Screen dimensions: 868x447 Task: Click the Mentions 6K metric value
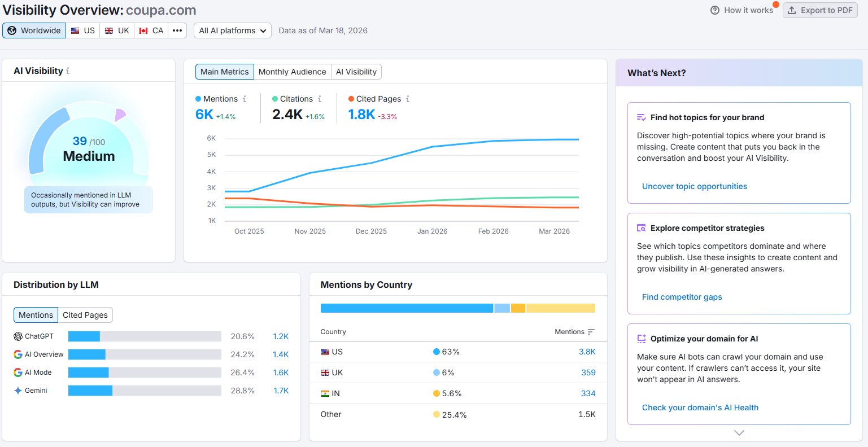[204, 115]
